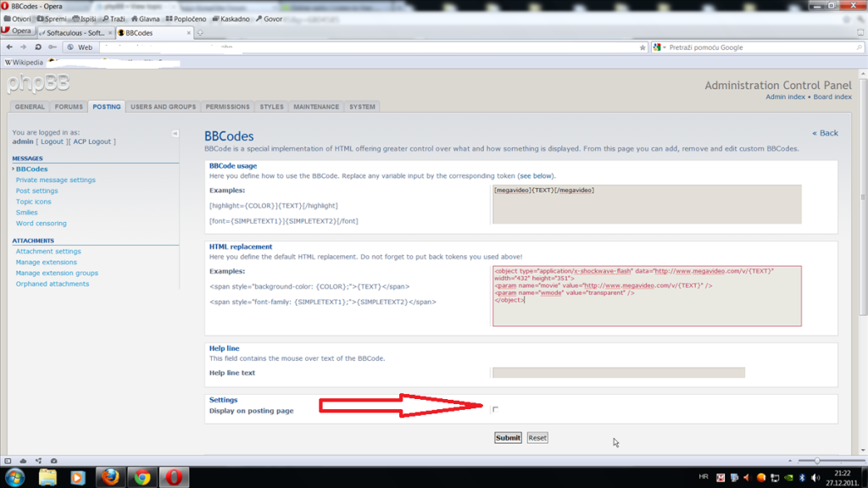Close the BBCodes tab
The image size is (868, 488).
[x=189, y=33]
